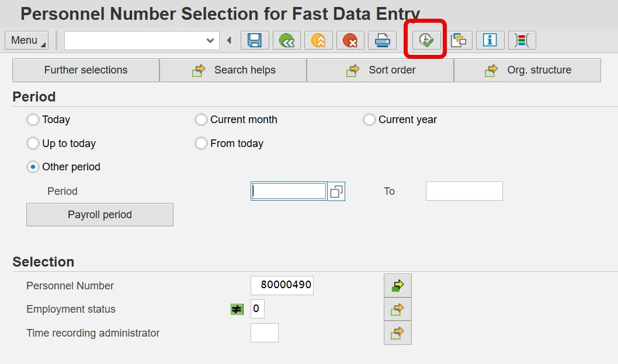Viewport: 618px width, 364px height.
Task: Select the Current month period option
Action: click(x=201, y=120)
